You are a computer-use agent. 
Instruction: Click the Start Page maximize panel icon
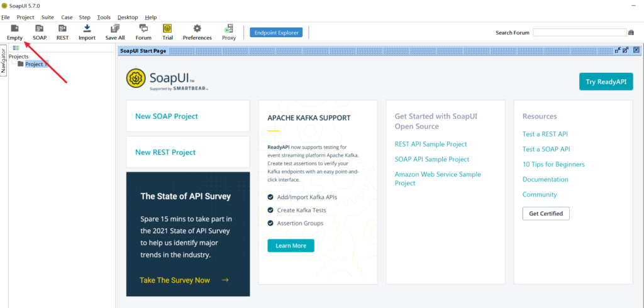[626, 50]
